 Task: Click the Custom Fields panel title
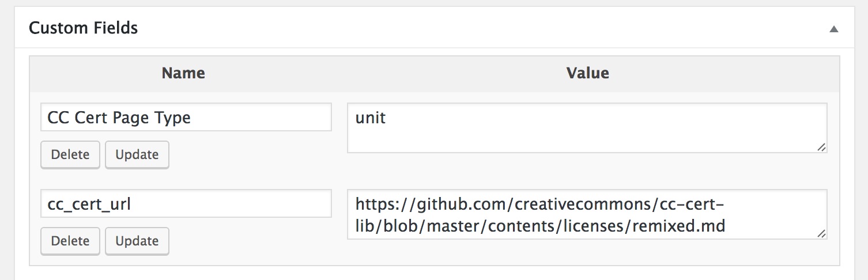(84, 28)
